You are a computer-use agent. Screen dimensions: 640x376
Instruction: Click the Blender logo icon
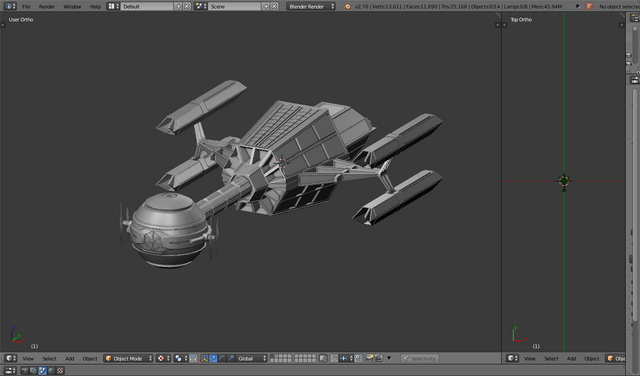pos(347,7)
